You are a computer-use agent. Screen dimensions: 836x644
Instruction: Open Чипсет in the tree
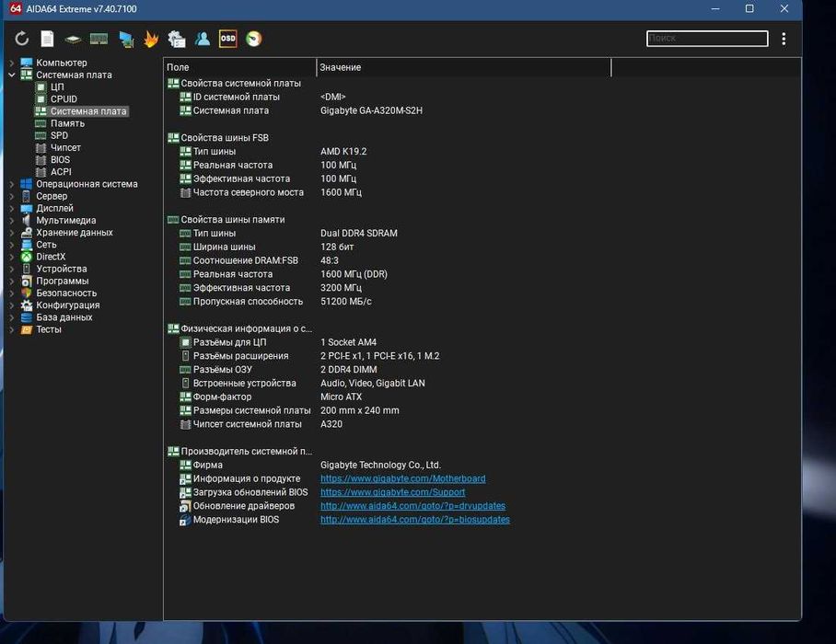65,147
